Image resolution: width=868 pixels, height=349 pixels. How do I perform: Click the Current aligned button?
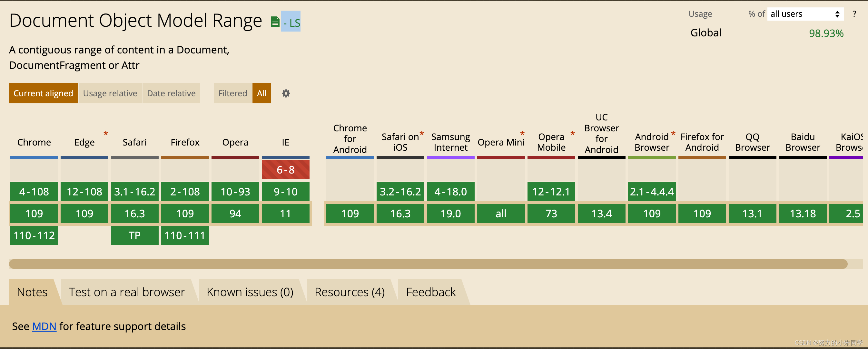pyautogui.click(x=43, y=93)
